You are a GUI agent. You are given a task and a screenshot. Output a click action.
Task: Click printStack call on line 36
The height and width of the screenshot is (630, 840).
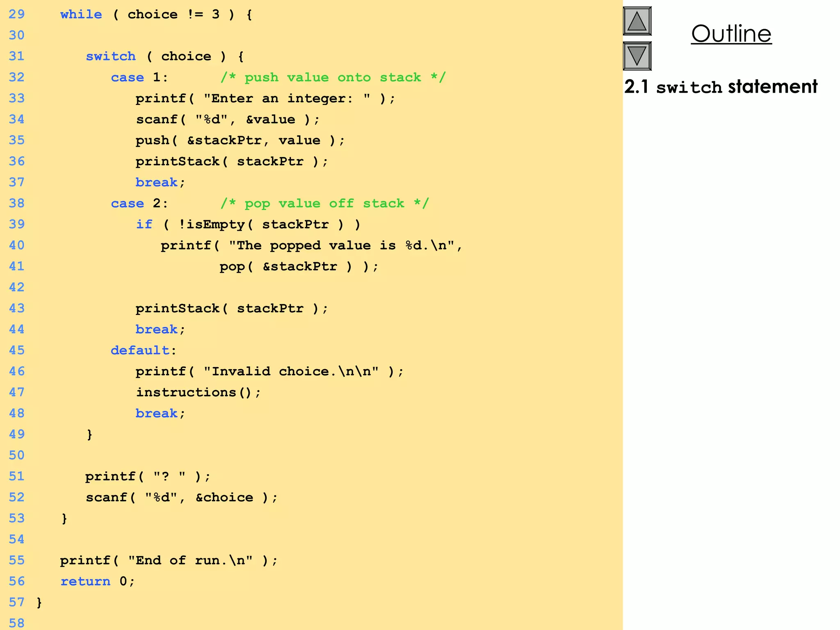click(x=232, y=162)
